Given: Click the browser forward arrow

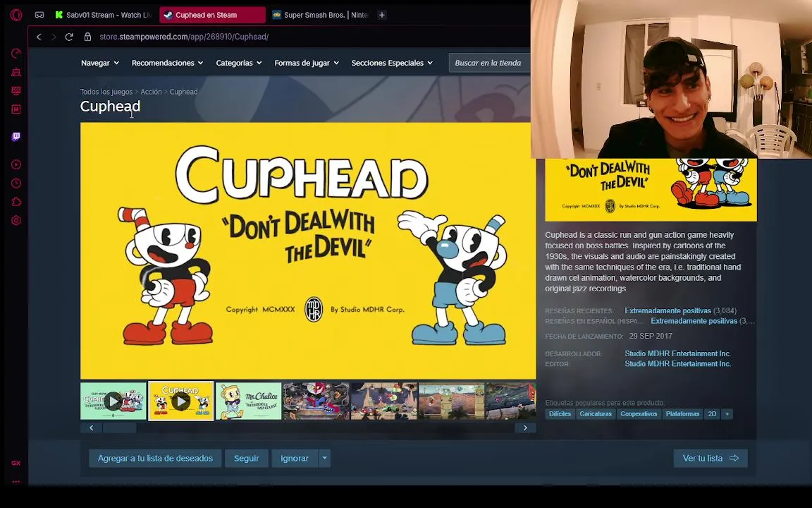Looking at the screenshot, I should pyautogui.click(x=54, y=37).
